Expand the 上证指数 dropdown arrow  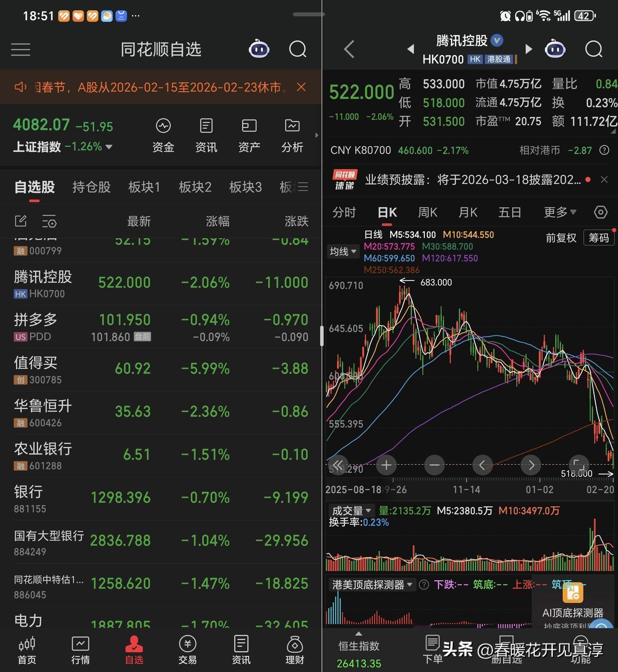pyautogui.click(x=109, y=147)
